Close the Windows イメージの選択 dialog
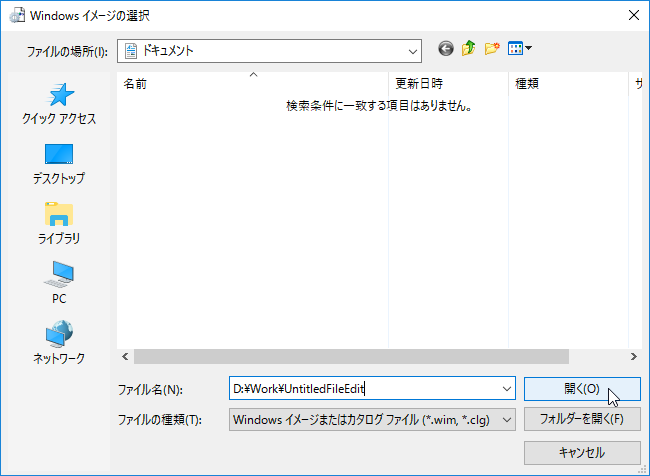Screen dimensions: 650x476 634,15
